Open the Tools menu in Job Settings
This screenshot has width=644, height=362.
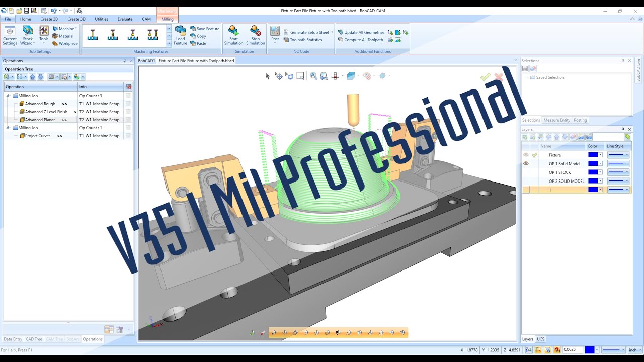click(x=44, y=36)
